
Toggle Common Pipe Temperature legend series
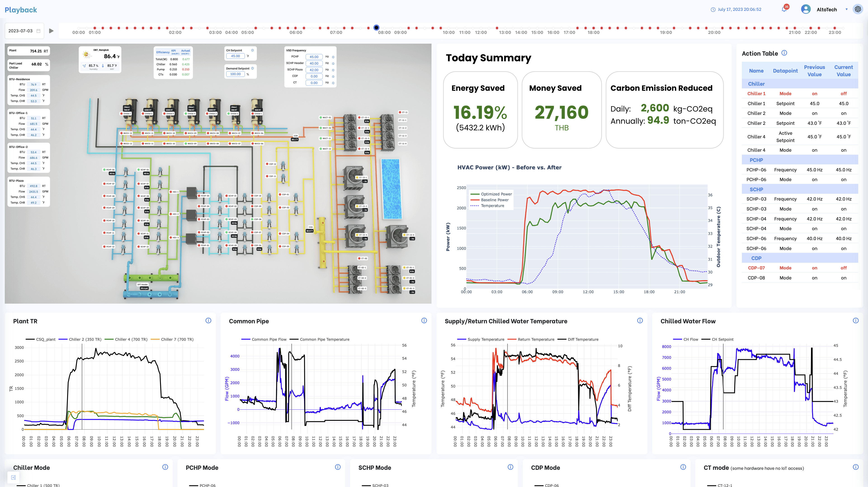319,339
